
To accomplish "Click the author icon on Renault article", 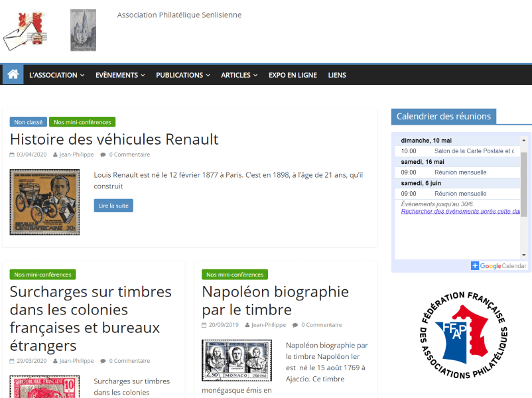I will 55,155.
